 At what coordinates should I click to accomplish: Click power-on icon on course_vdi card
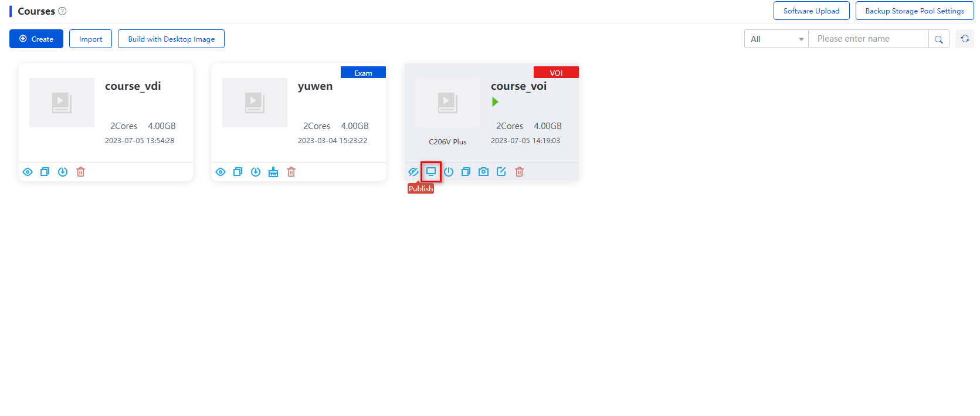pyautogui.click(x=63, y=172)
